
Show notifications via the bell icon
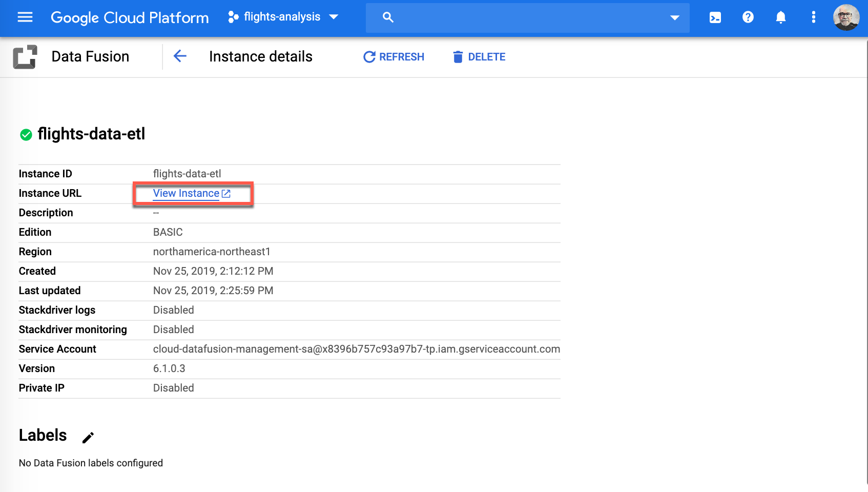(780, 17)
